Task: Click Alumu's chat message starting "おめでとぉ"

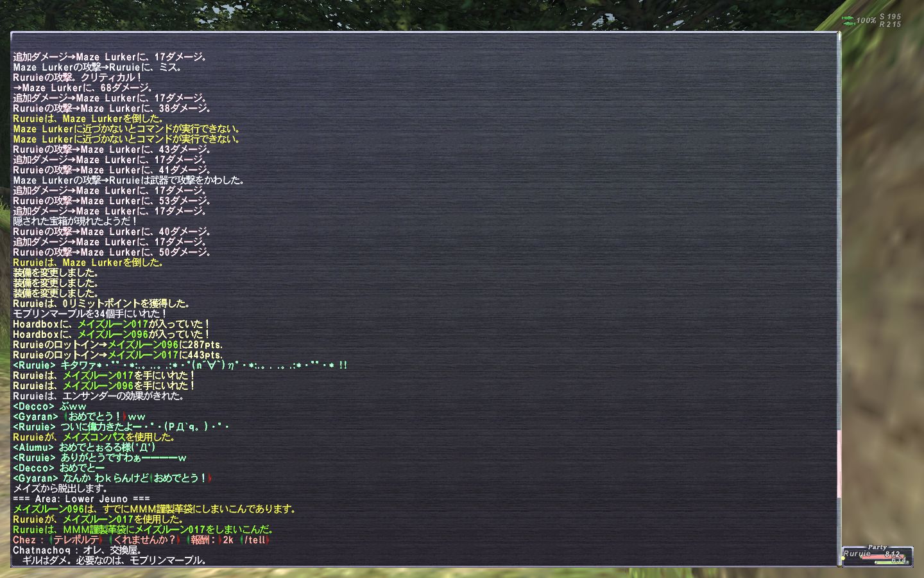Action: click(84, 447)
